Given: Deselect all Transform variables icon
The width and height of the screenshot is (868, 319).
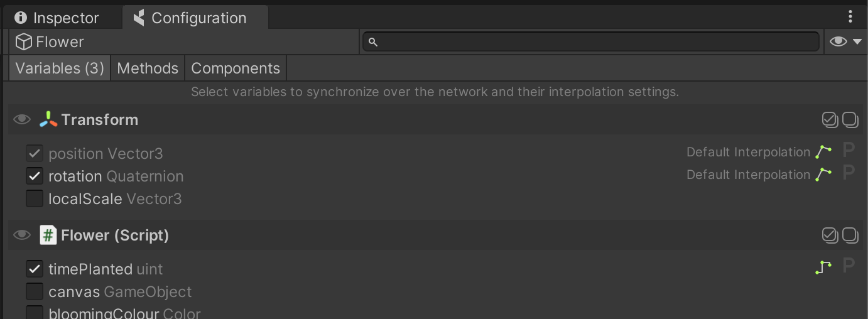Looking at the screenshot, I should point(850,119).
